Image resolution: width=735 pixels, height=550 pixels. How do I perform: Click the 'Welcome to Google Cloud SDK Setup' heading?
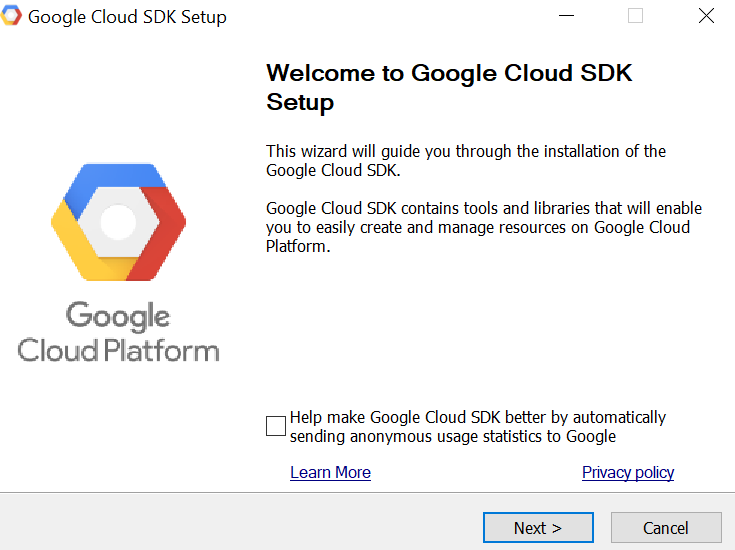coord(449,87)
